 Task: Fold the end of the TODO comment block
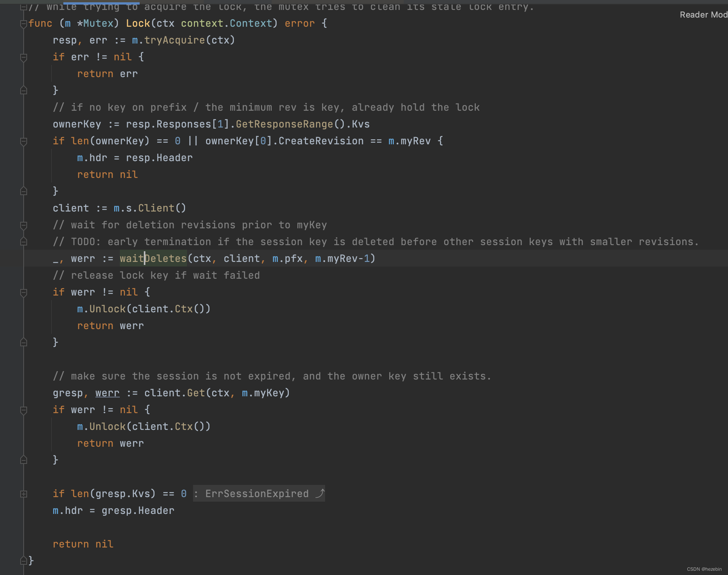pyautogui.click(x=24, y=242)
